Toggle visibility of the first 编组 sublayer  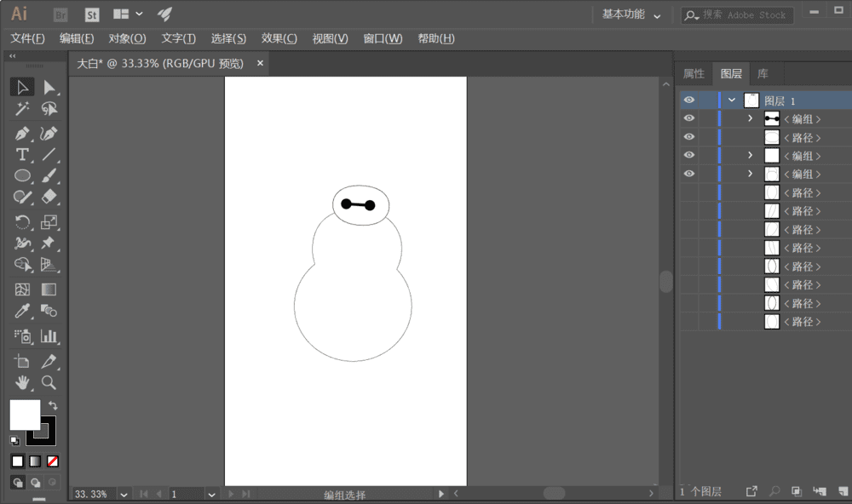(x=689, y=119)
